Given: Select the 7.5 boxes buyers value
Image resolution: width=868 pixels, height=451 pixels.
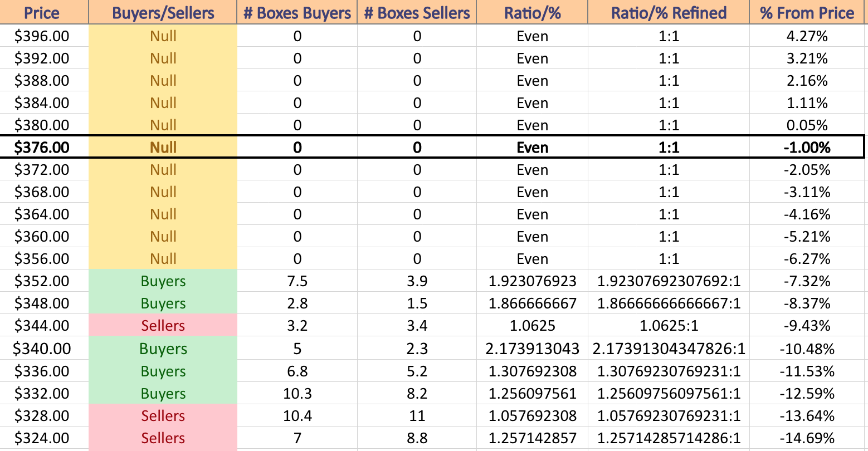Looking at the screenshot, I should tap(297, 281).
